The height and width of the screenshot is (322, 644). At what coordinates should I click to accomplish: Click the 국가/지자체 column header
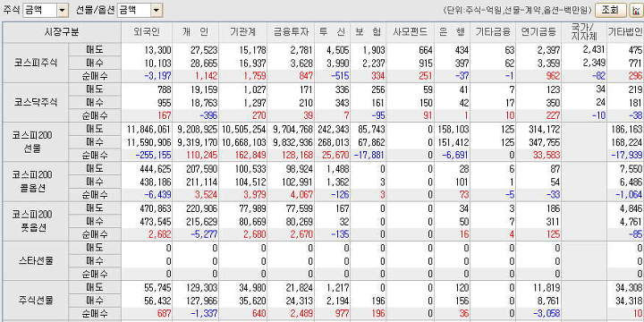coord(583,32)
